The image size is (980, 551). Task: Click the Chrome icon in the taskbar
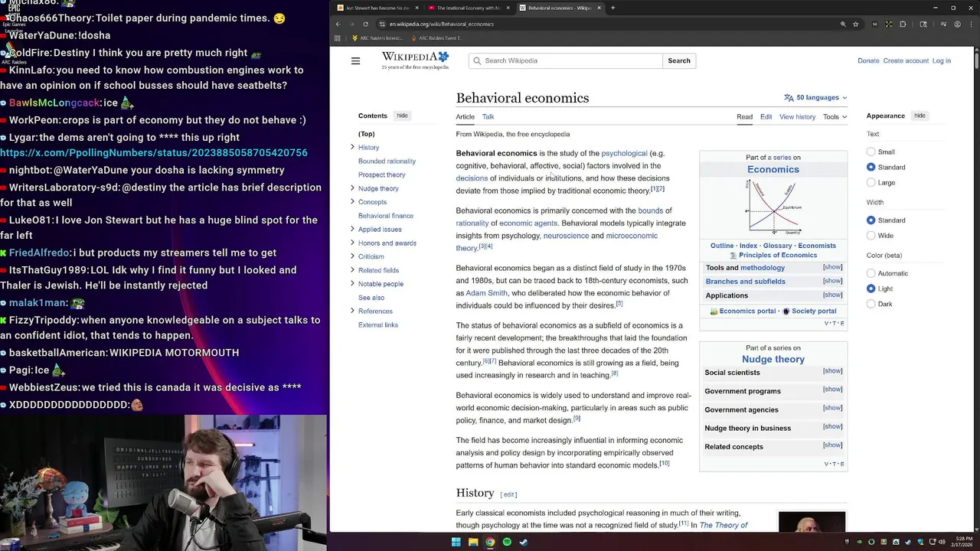[490, 542]
